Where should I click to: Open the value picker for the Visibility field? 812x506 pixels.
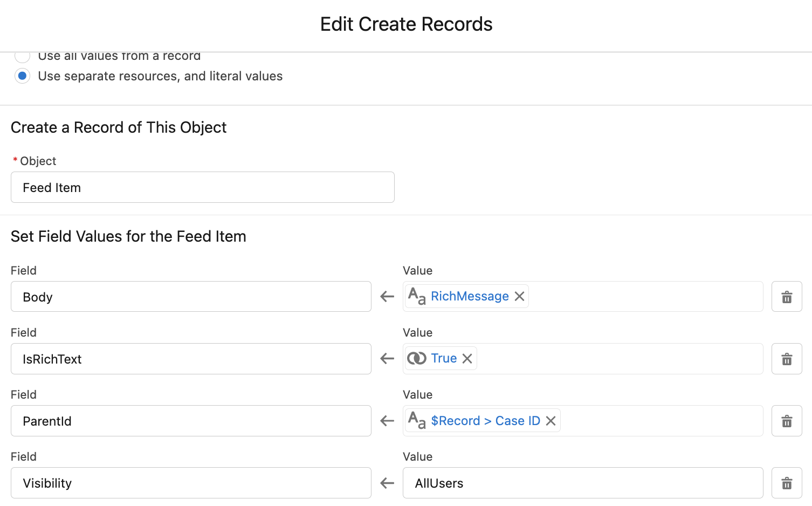pyautogui.click(x=582, y=483)
